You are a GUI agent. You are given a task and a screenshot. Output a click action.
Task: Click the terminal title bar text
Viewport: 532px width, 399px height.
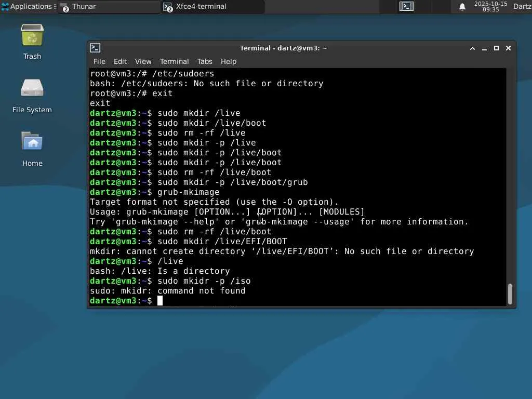[283, 48]
